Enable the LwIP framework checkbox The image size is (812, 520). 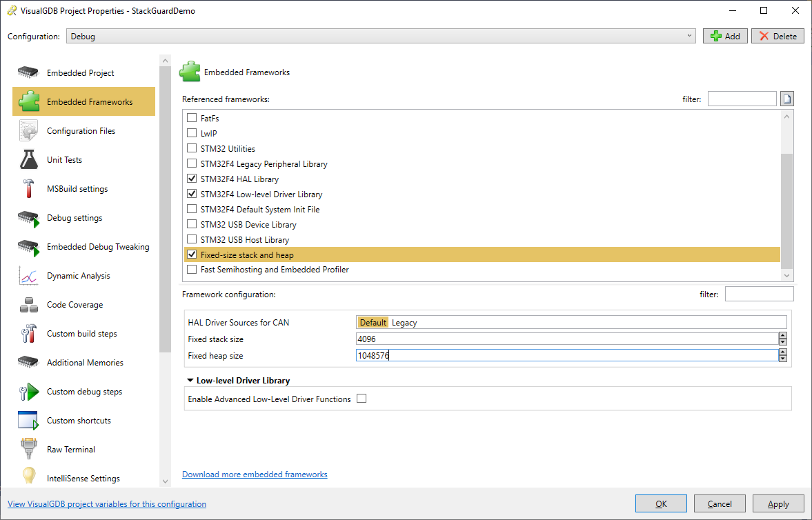pyautogui.click(x=192, y=133)
